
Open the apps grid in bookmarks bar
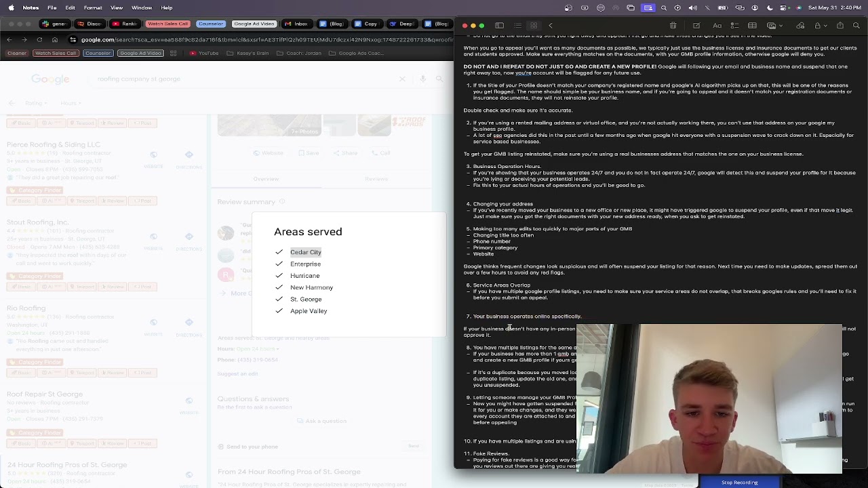pyautogui.click(x=174, y=54)
